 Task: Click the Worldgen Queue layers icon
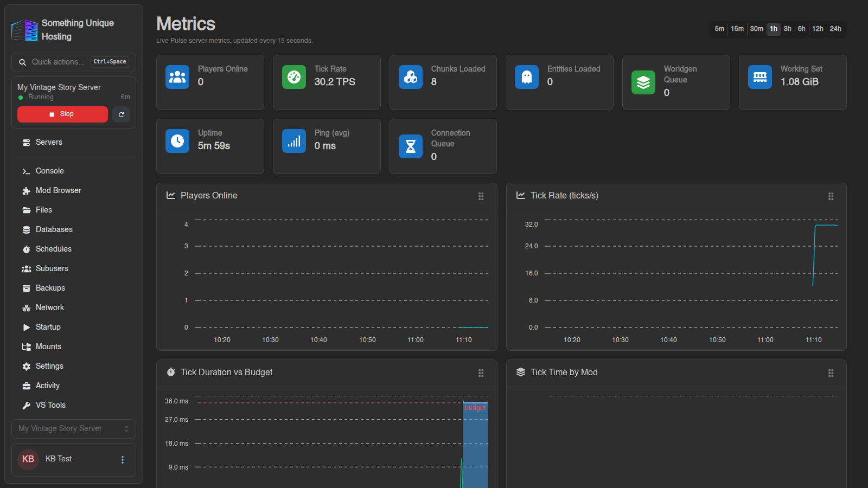click(643, 82)
